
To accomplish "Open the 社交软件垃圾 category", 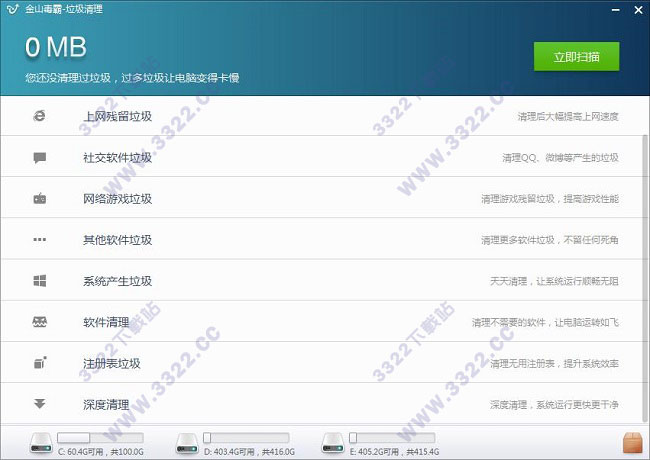I will (322, 156).
